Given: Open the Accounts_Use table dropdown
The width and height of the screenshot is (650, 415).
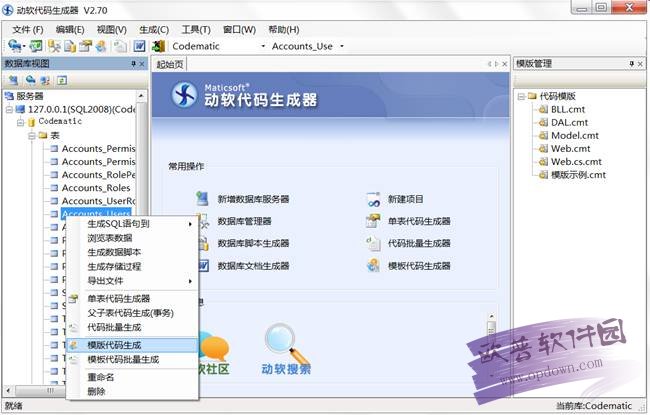Looking at the screenshot, I should pyautogui.click(x=342, y=46).
